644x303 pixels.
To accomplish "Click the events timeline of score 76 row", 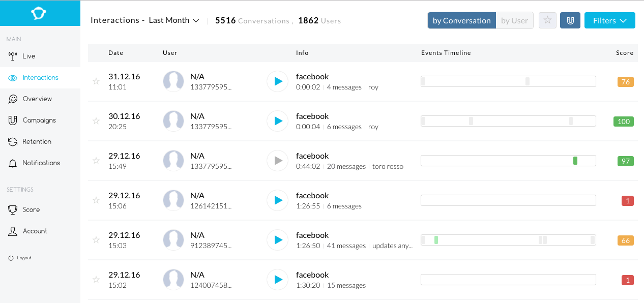I will (508, 81).
